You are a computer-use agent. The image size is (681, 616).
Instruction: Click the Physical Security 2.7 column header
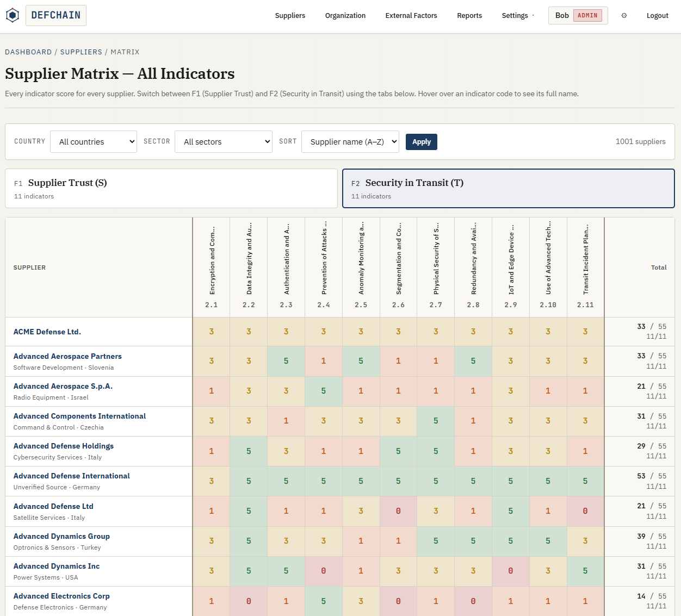(x=436, y=267)
